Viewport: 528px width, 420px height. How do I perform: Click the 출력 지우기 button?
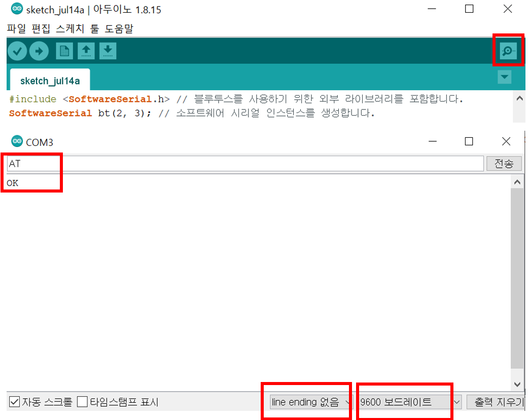[x=496, y=402]
